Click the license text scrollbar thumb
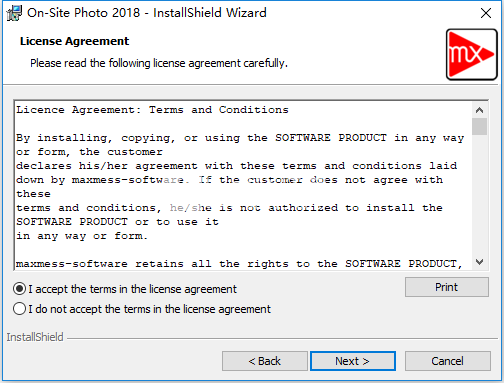 click(479, 126)
